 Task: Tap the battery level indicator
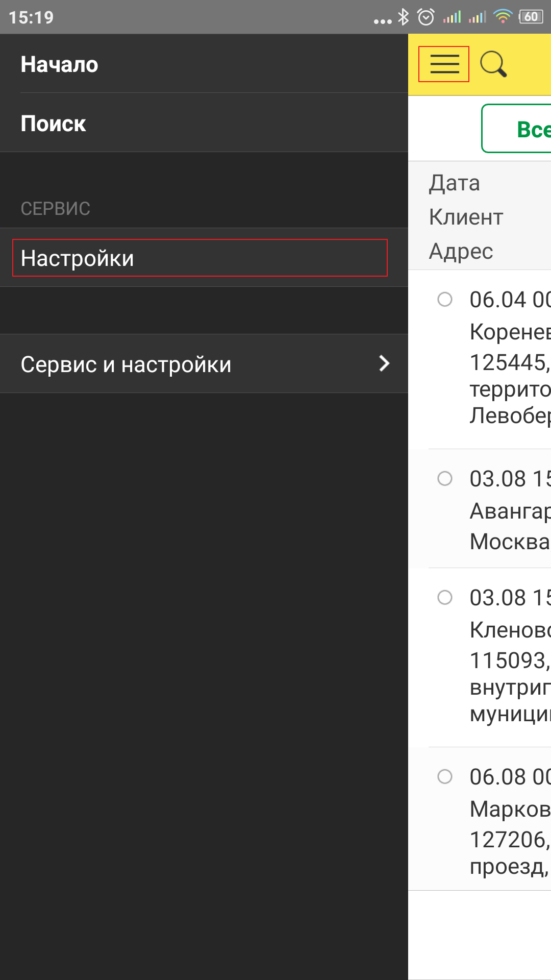(x=531, y=17)
